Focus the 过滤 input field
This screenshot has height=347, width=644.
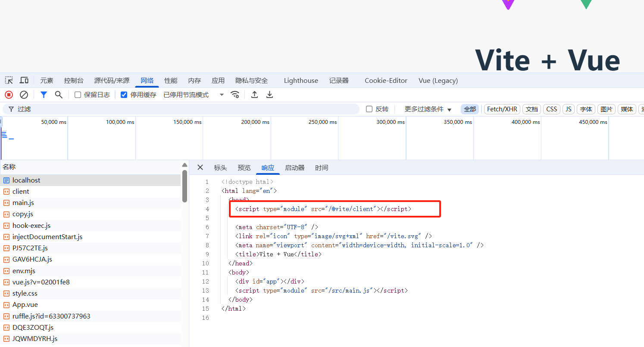181,109
